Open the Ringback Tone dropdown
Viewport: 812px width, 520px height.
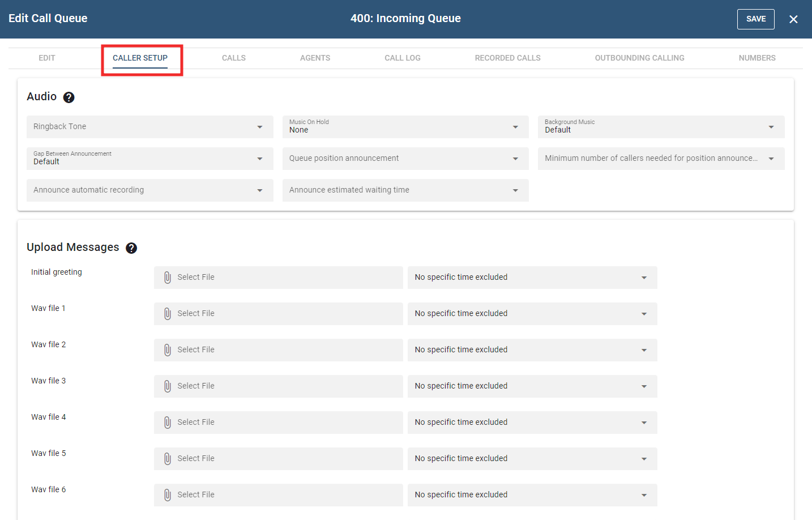(x=149, y=127)
